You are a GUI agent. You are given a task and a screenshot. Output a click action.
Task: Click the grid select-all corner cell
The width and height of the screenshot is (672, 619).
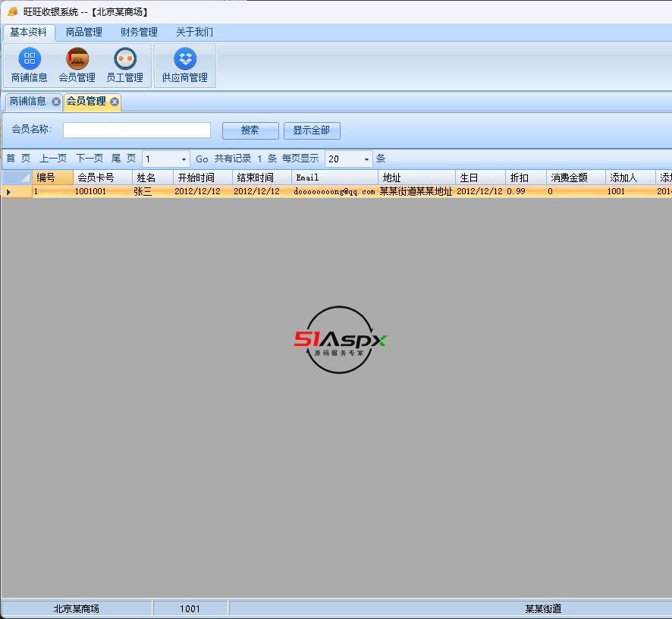pos(17,177)
